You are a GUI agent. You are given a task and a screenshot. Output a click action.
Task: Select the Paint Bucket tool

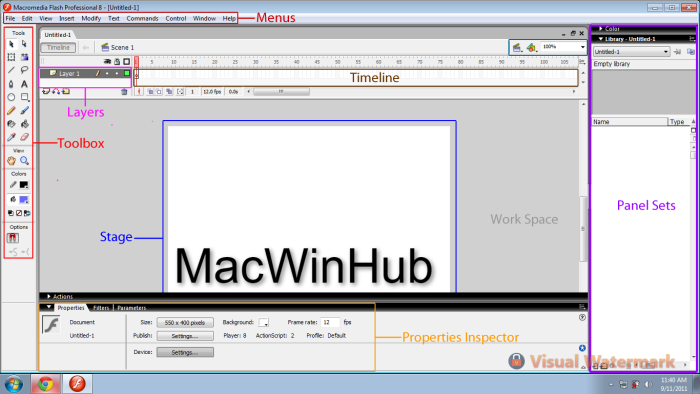(x=24, y=124)
